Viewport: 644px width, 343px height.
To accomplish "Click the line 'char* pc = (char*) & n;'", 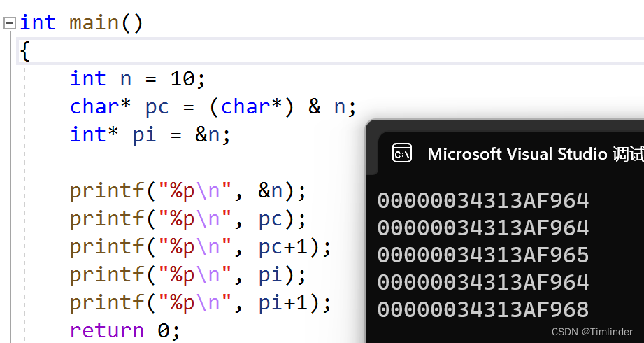I will [213, 107].
